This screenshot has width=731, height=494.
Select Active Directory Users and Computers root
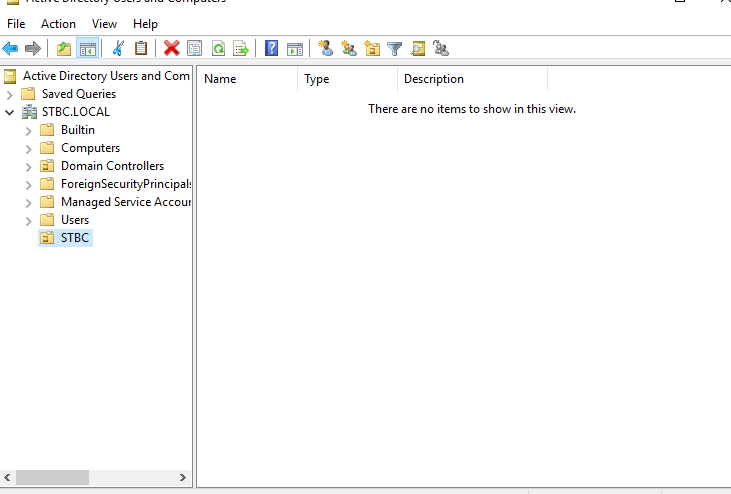107,76
